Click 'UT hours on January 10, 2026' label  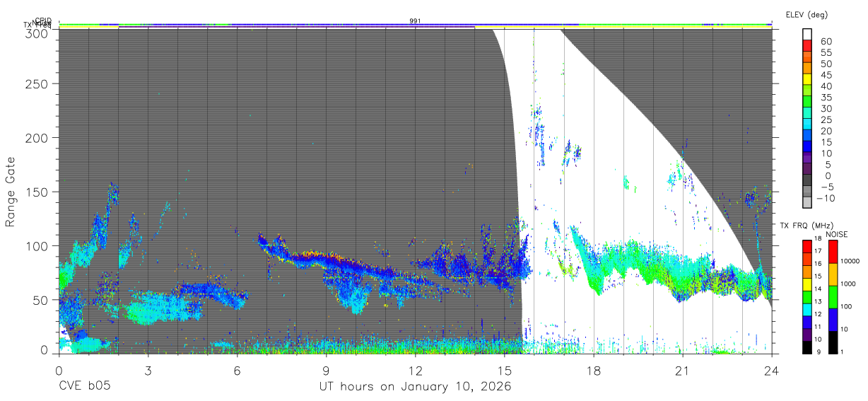pos(415,387)
